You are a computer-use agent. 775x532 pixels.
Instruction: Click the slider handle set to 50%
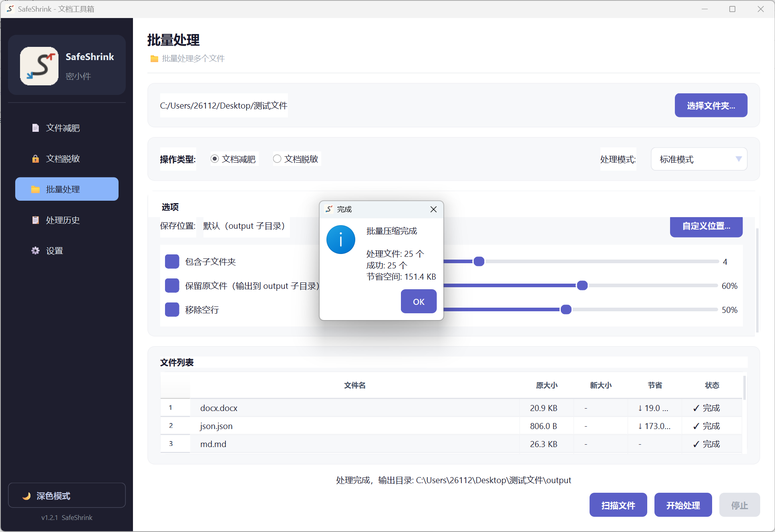pyautogui.click(x=566, y=310)
